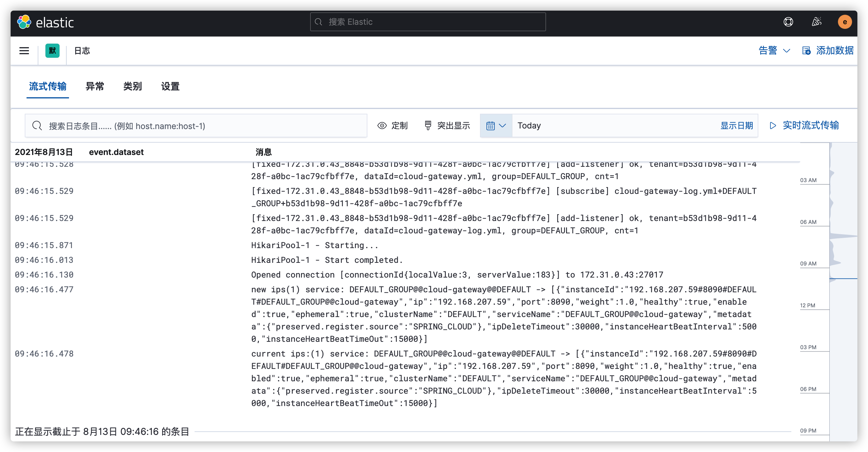Open the 突出显示 highlights options
This screenshot has height=452, width=868.
447,126
